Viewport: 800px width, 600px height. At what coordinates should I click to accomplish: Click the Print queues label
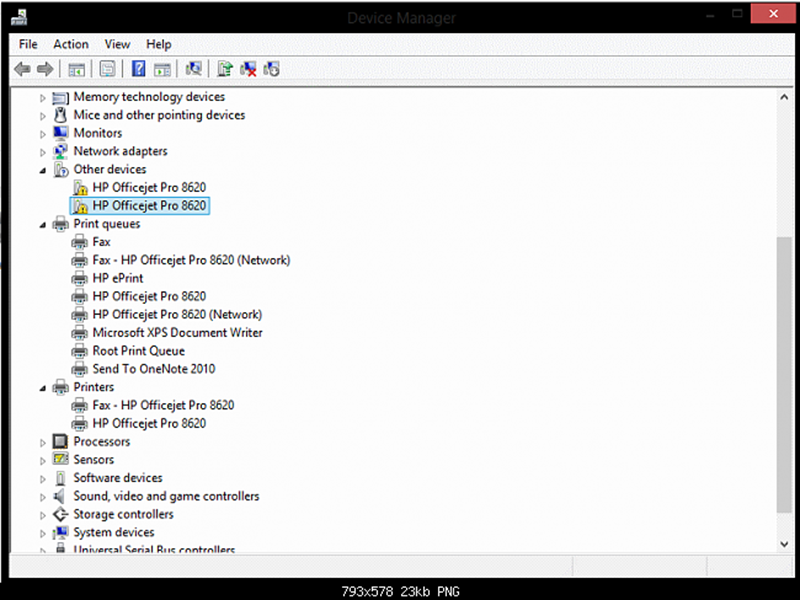[x=107, y=224]
